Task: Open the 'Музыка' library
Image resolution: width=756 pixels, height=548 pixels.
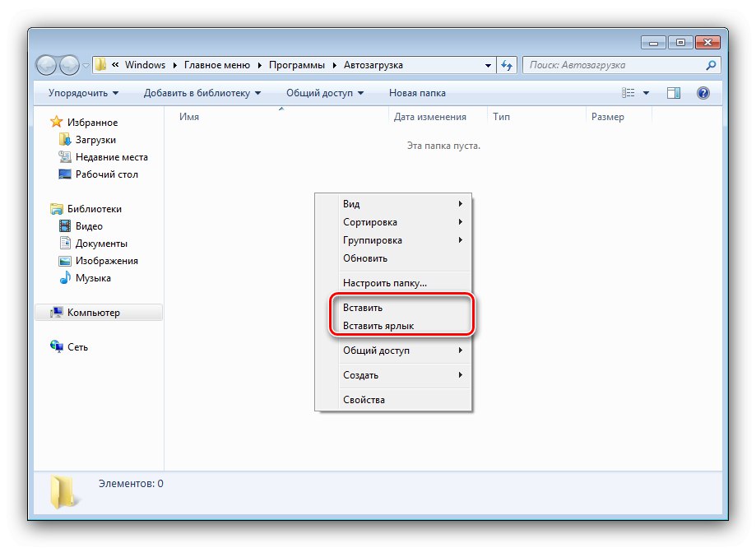Action: click(x=93, y=278)
